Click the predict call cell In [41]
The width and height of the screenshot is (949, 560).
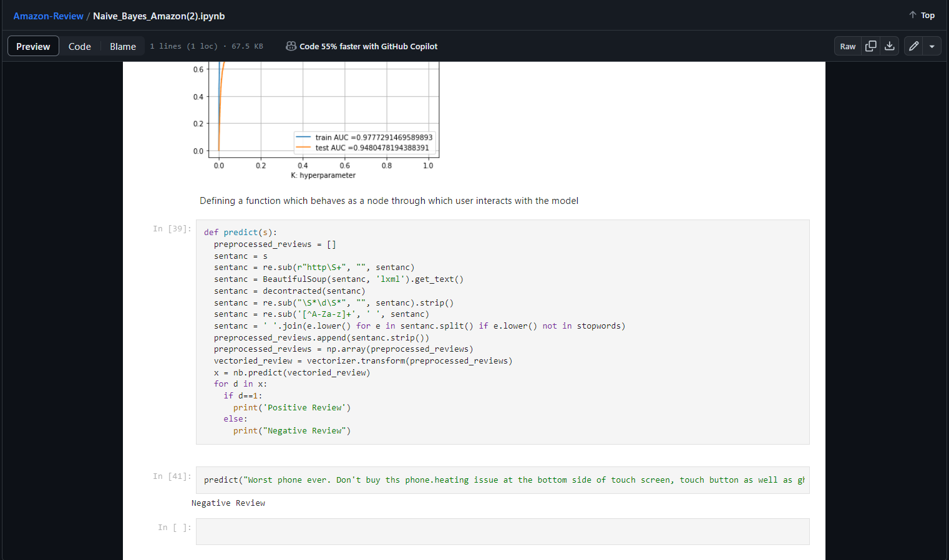pyautogui.click(x=502, y=480)
